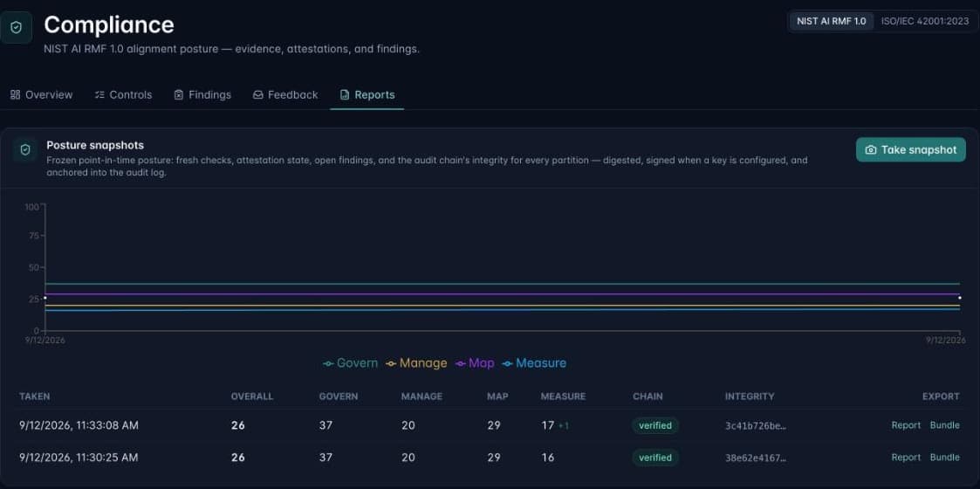Click verified badge on the 11:30:25 AM row
Screen dimensions: 980x489
[655, 458]
